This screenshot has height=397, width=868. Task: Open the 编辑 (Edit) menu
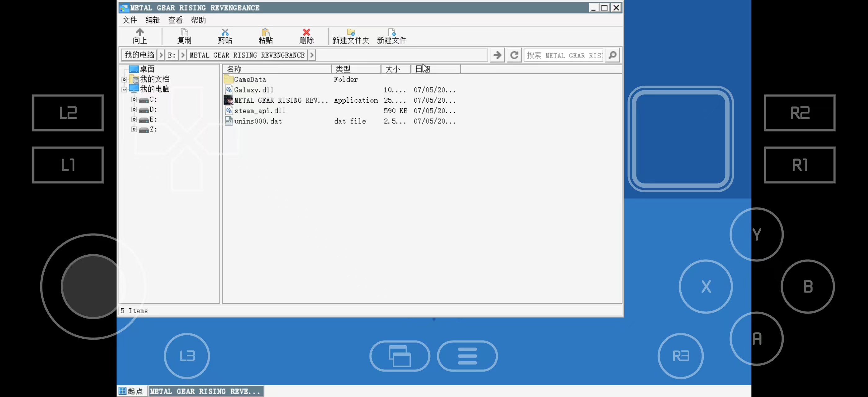tap(153, 20)
